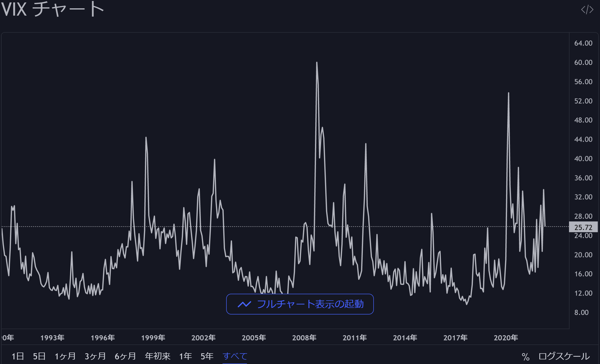Select the 5日 time range

39,356
